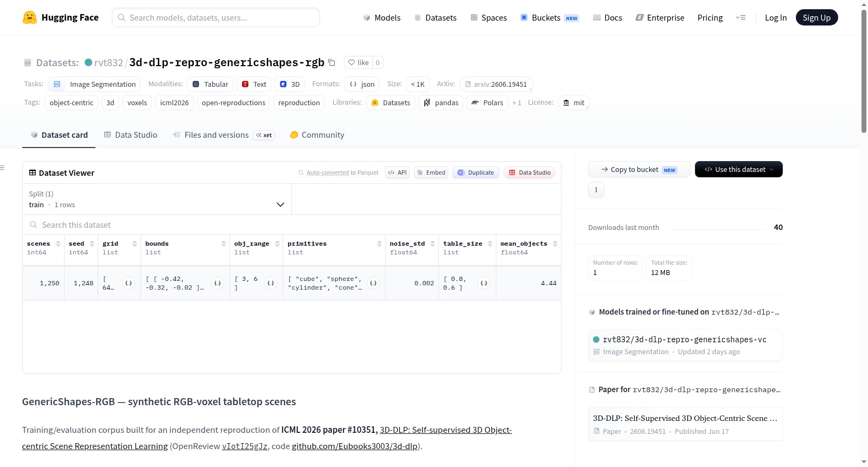868x467 pixels.
Task: Expand the obj_range cell JSON braces icon
Action: 271,283
